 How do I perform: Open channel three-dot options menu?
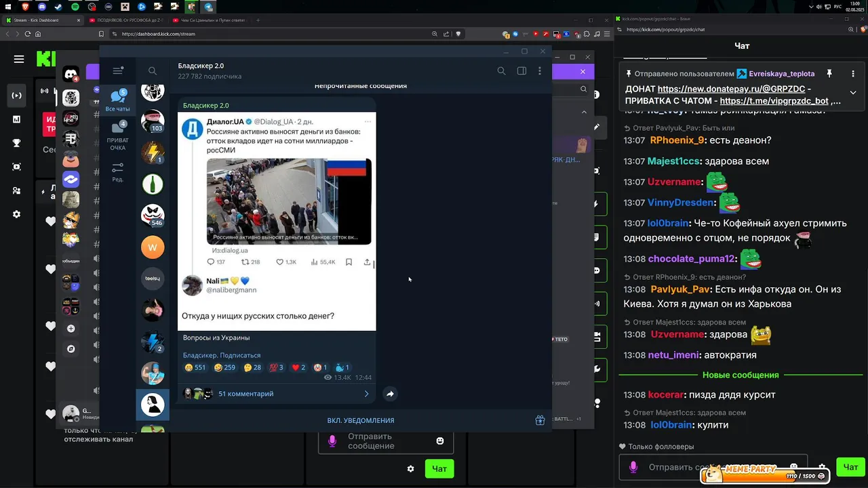pos(540,70)
